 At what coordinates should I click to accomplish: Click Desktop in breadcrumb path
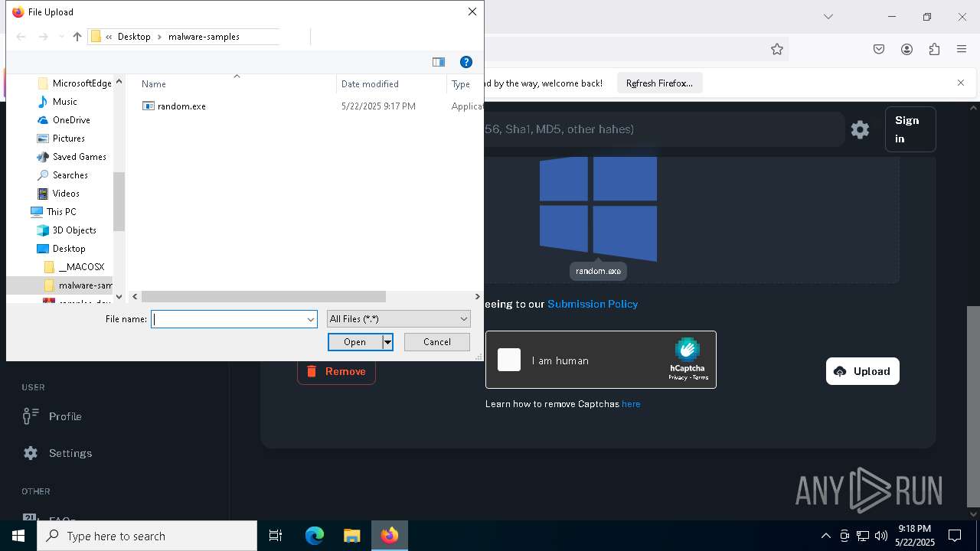coord(134,37)
